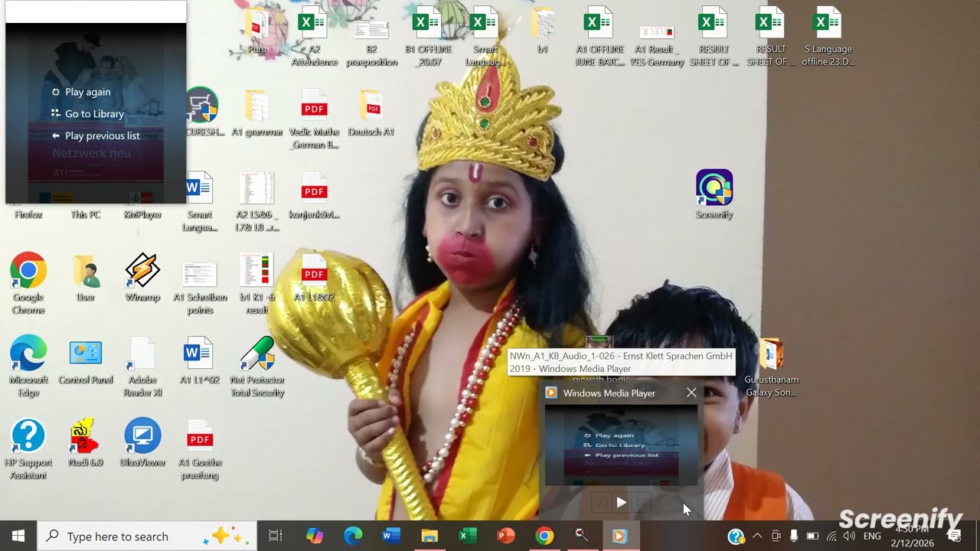Image resolution: width=980 pixels, height=551 pixels.
Task: Select the Google Chrome desktop shortcut
Action: pyautogui.click(x=28, y=284)
